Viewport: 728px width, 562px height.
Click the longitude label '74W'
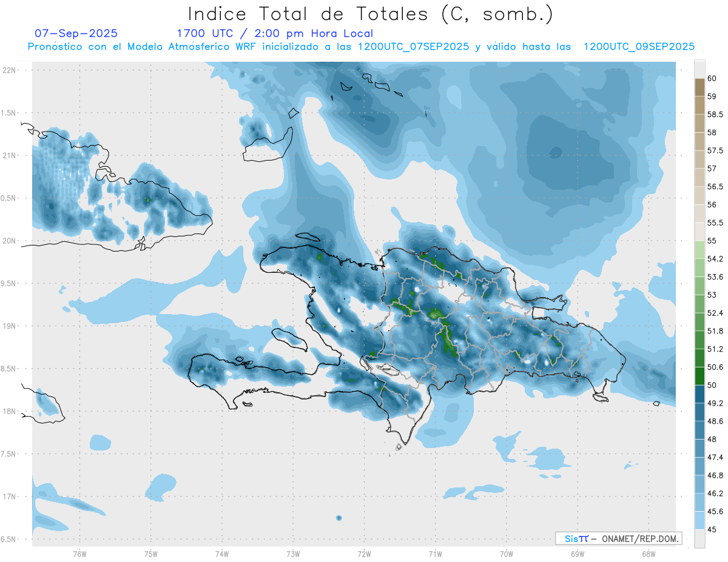(222, 554)
